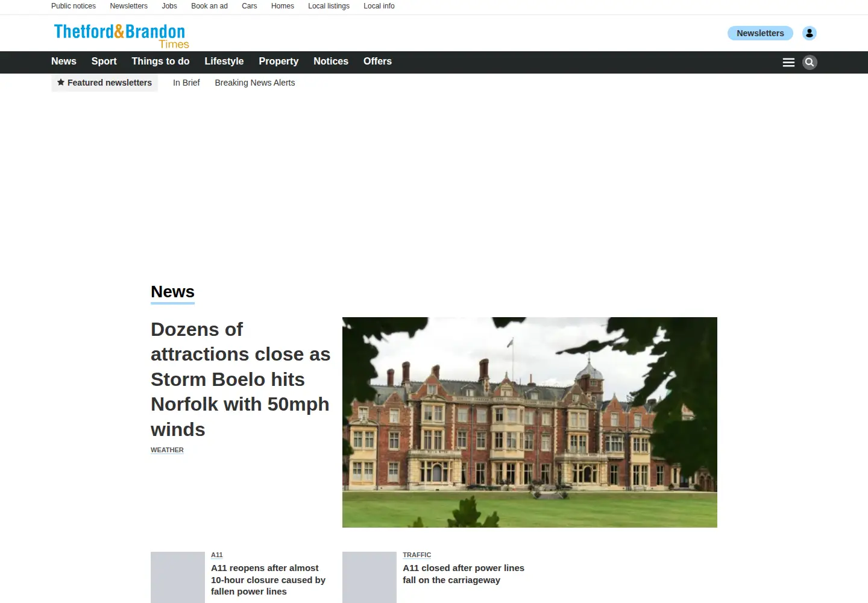Click the News section heading
This screenshot has width=868, height=603.
point(172,292)
